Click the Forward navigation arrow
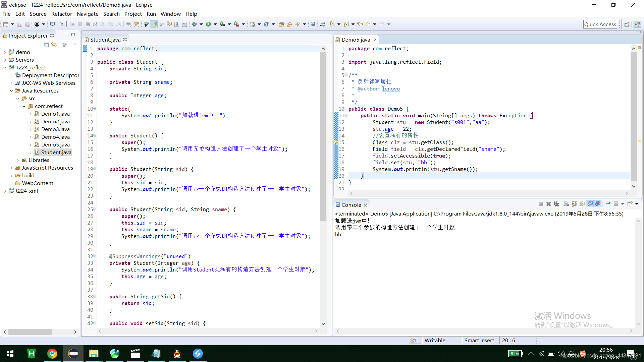The image size is (644, 362). [x=382, y=24]
